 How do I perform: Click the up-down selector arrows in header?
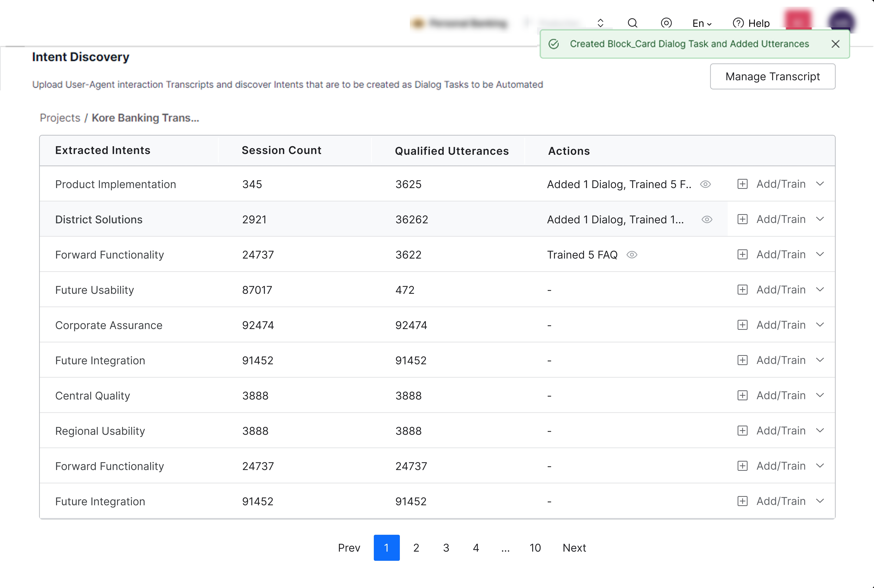point(600,23)
